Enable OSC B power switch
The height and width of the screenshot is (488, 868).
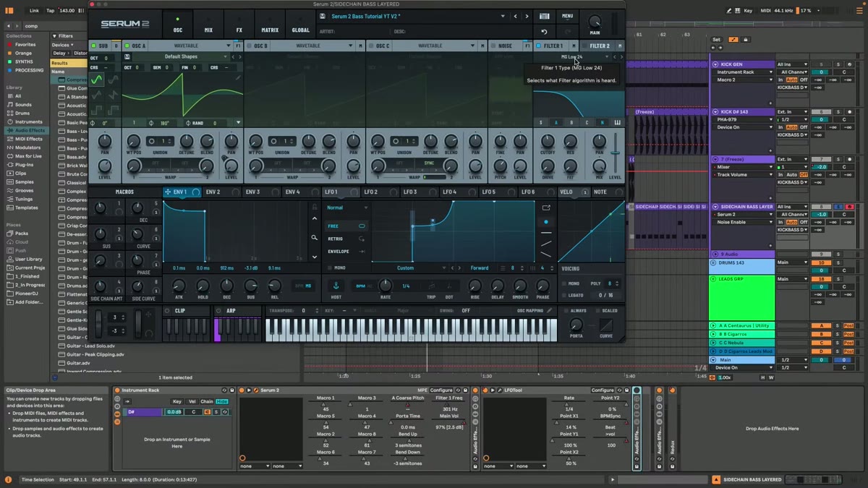(249, 46)
